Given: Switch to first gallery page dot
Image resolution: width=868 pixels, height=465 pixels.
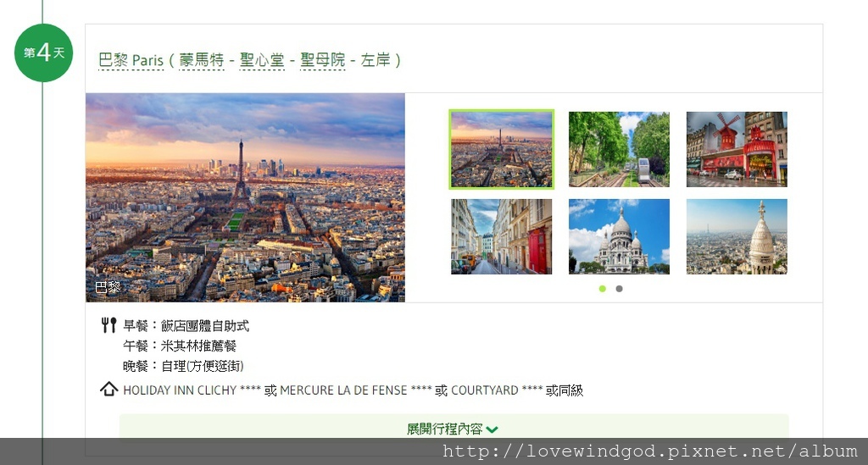Looking at the screenshot, I should point(603,289).
